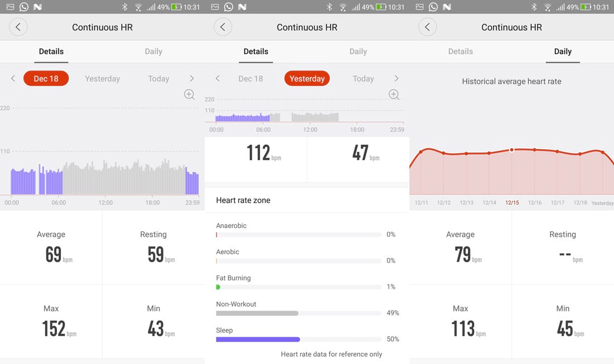The width and height of the screenshot is (614, 364).
Task: Tap the Heart rate zone heading
Action: click(x=243, y=200)
